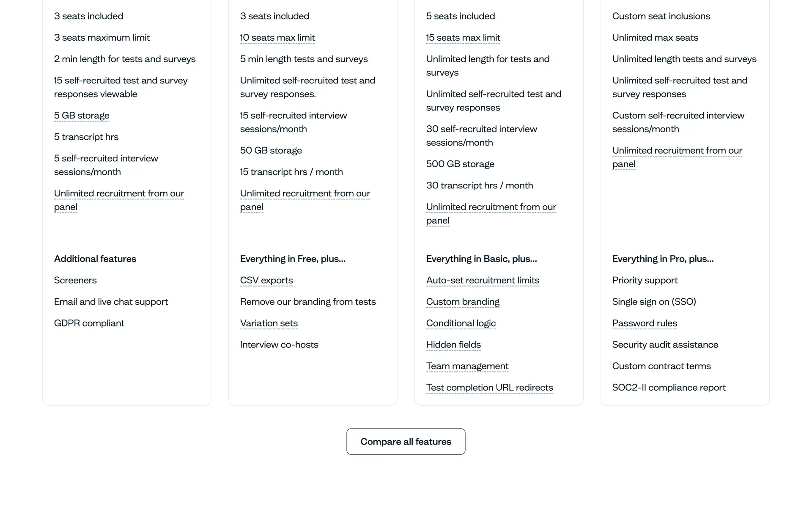Screen dimensions: 812x508
Task: Click Auto-set recruitment limits feature
Action: (483, 280)
